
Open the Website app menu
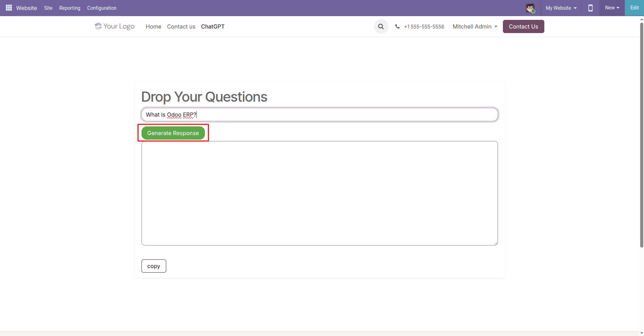[x=26, y=8]
